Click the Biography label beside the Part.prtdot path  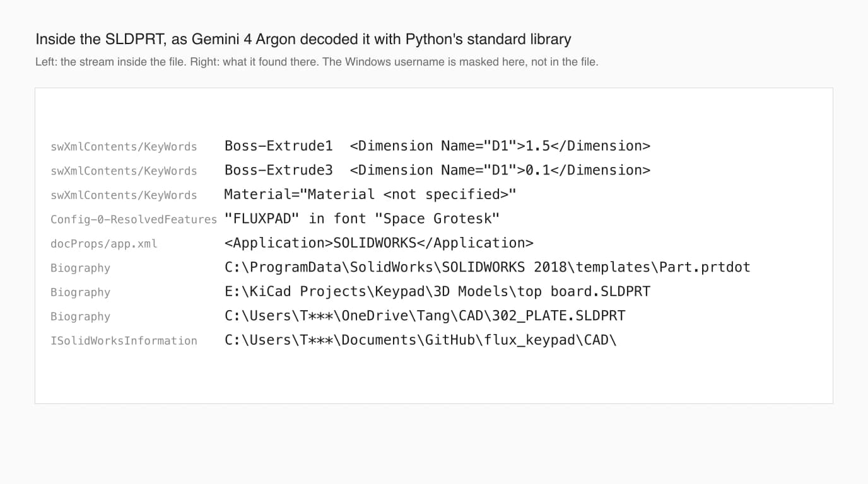coord(80,268)
